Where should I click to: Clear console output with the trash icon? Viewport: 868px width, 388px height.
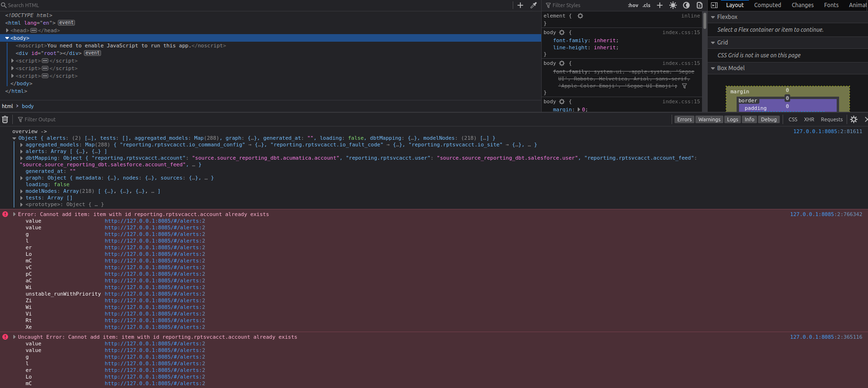[x=5, y=119]
